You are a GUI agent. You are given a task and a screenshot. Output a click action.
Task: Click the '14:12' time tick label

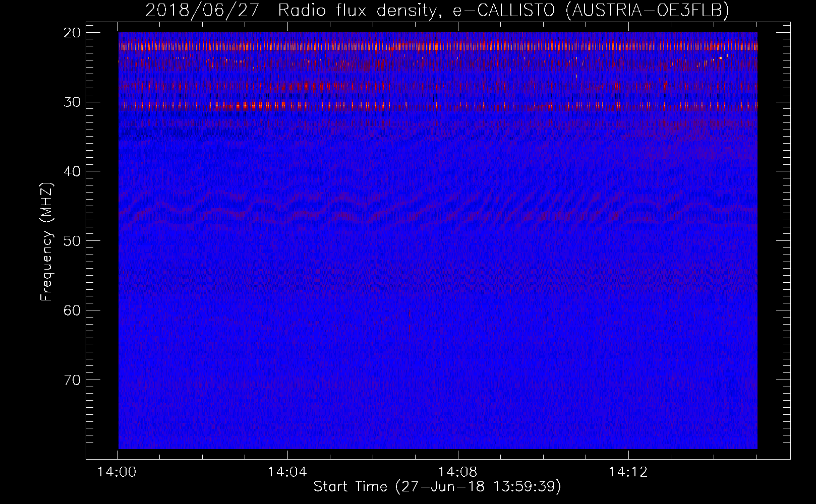click(628, 473)
